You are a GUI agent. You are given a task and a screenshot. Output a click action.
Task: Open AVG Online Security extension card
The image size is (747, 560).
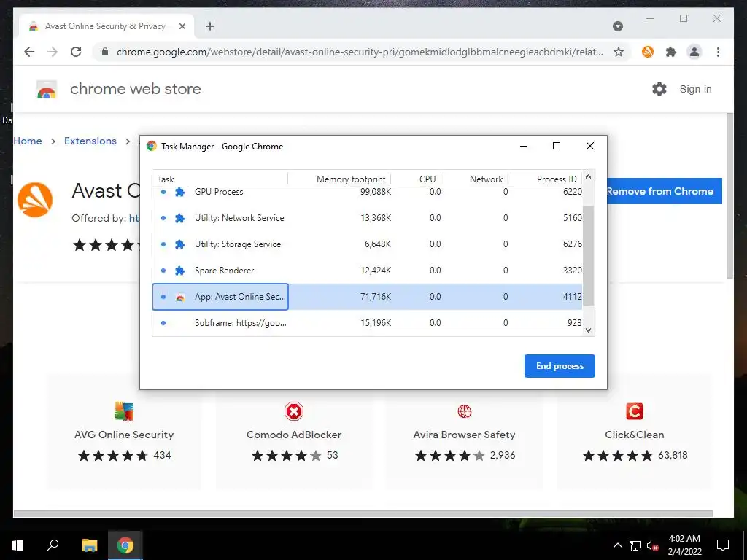click(124, 431)
